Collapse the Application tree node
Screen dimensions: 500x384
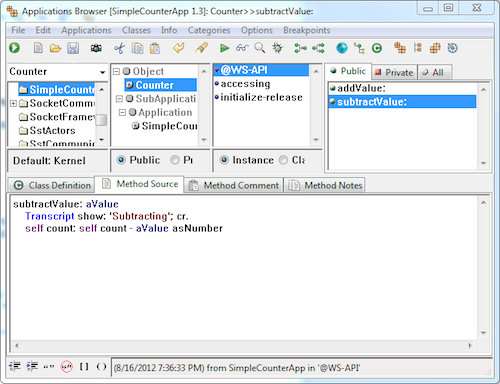tap(122, 113)
